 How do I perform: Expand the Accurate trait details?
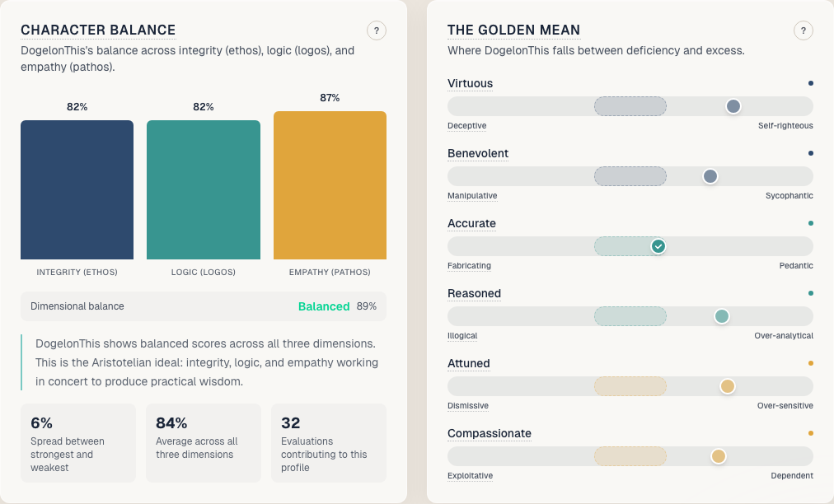tap(471, 223)
